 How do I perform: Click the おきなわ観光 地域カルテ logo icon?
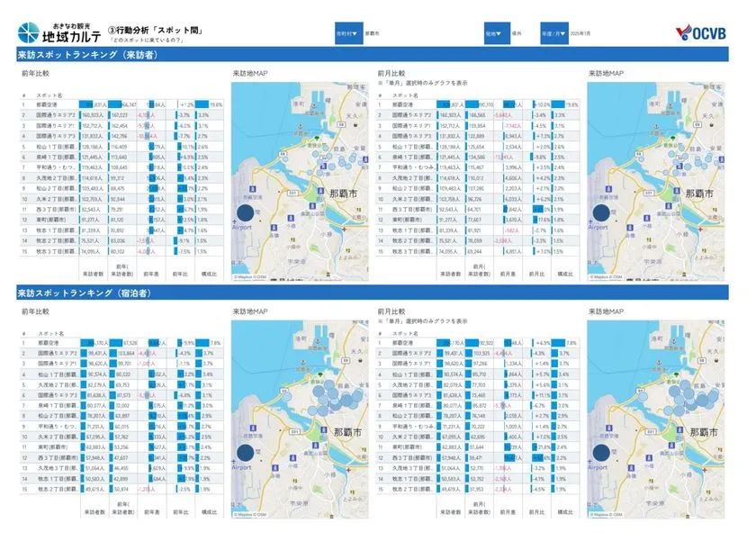pyautogui.click(x=29, y=32)
